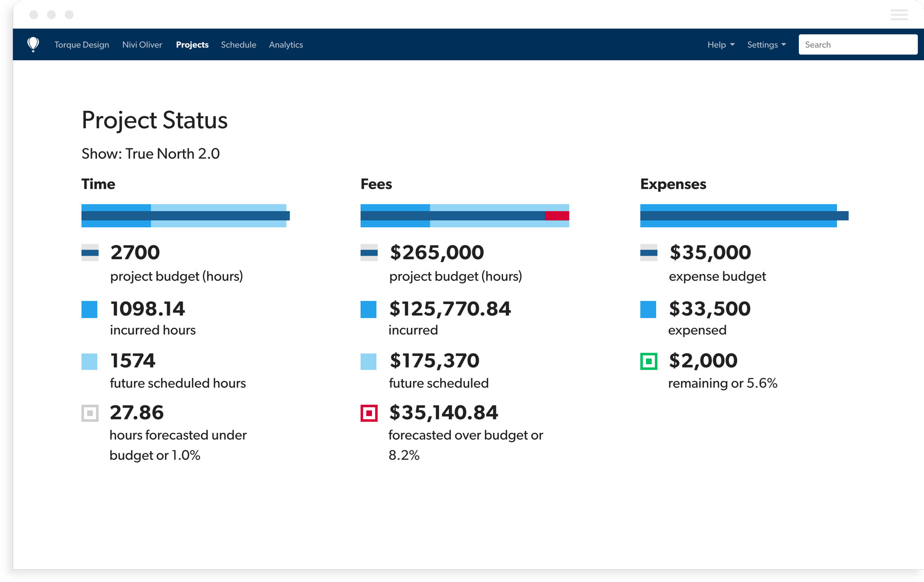This screenshot has height=582, width=924.
Task: Click the future scheduled fees light blue icon
Action: click(x=369, y=361)
